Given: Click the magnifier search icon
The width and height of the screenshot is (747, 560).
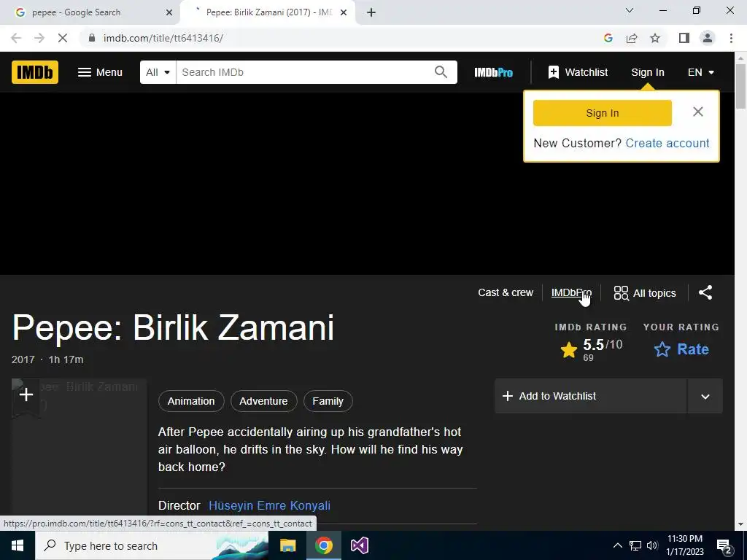Looking at the screenshot, I should click(441, 72).
